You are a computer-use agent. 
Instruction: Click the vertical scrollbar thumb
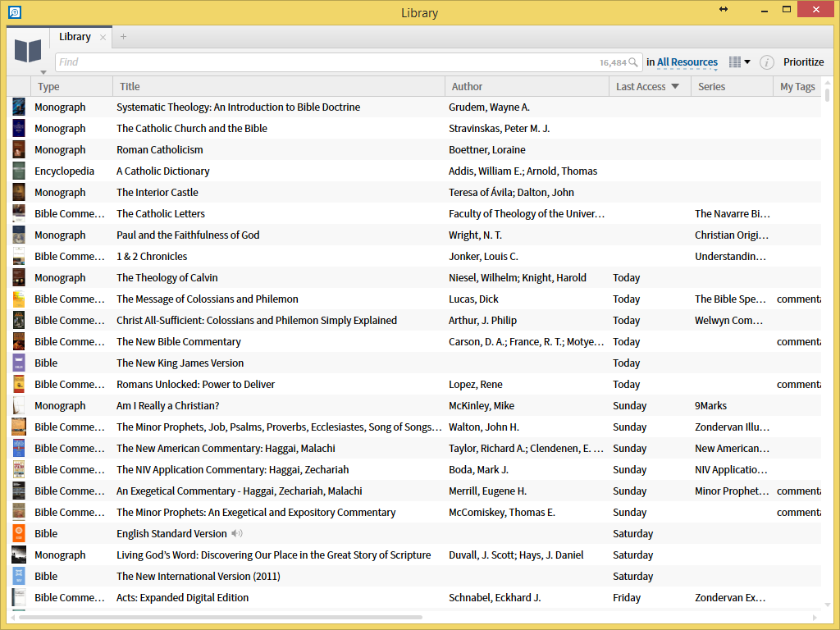coord(828,95)
